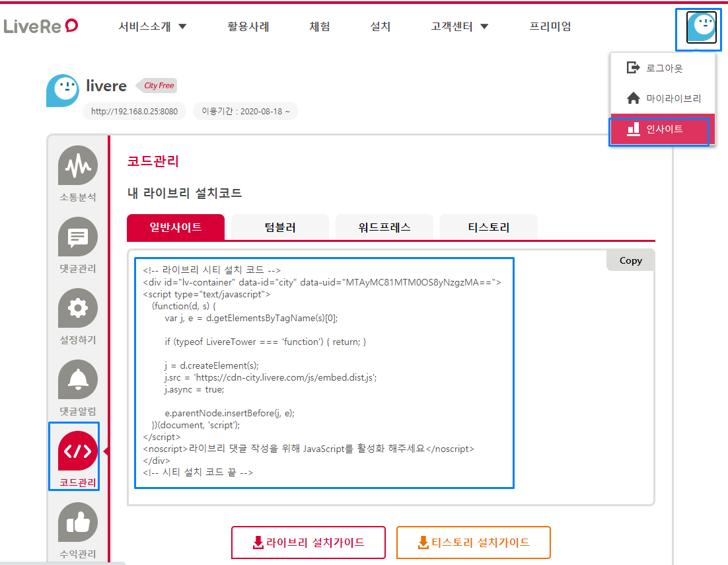Image resolution: width=728 pixels, height=565 pixels.
Task: Choose 로그아웃 from the user menu
Action: 663,68
